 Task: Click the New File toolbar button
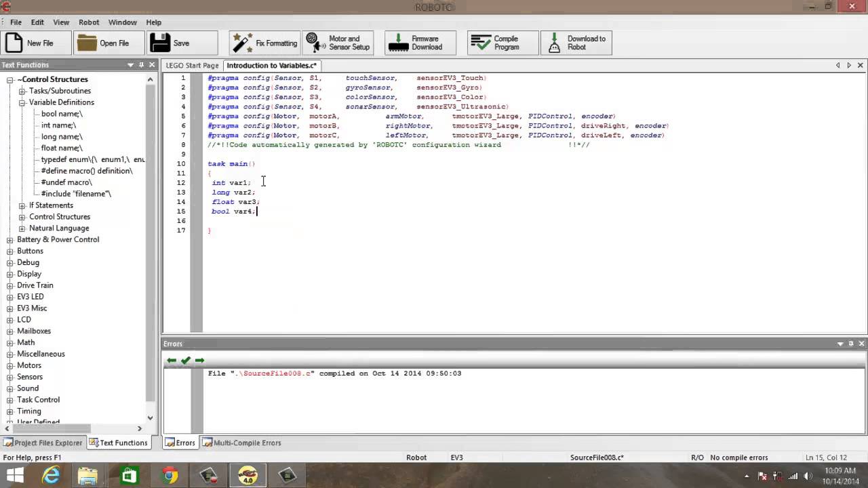pos(36,43)
